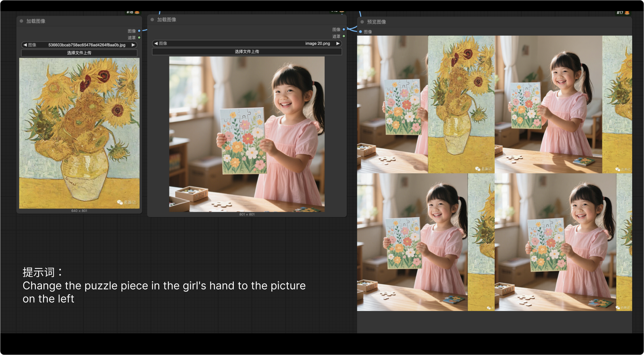
Task: Click the 加载图像 title of the sunflower node
Action: pyautogui.click(x=36, y=21)
